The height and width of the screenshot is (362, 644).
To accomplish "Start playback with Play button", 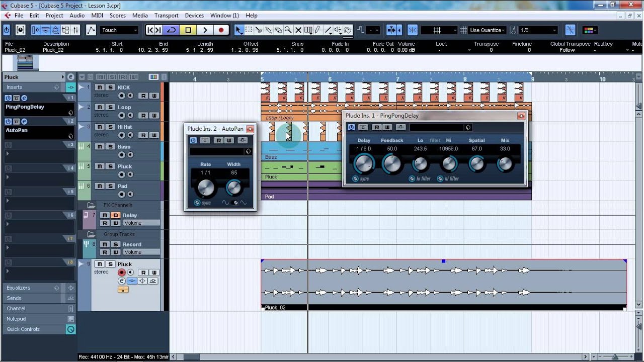I will [x=205, y=30].
